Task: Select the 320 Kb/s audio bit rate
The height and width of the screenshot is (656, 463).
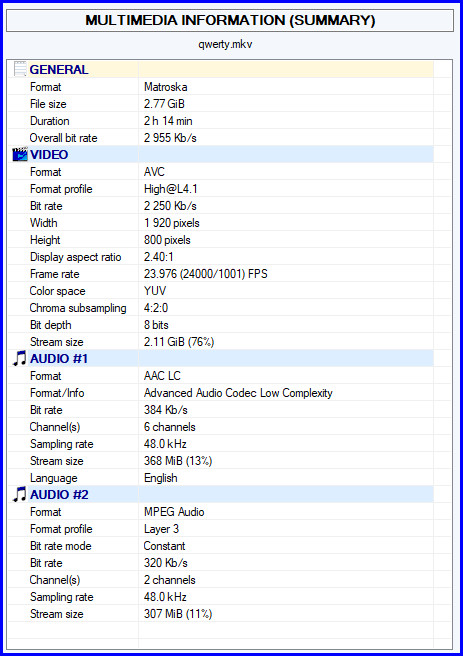Action: 166,563
